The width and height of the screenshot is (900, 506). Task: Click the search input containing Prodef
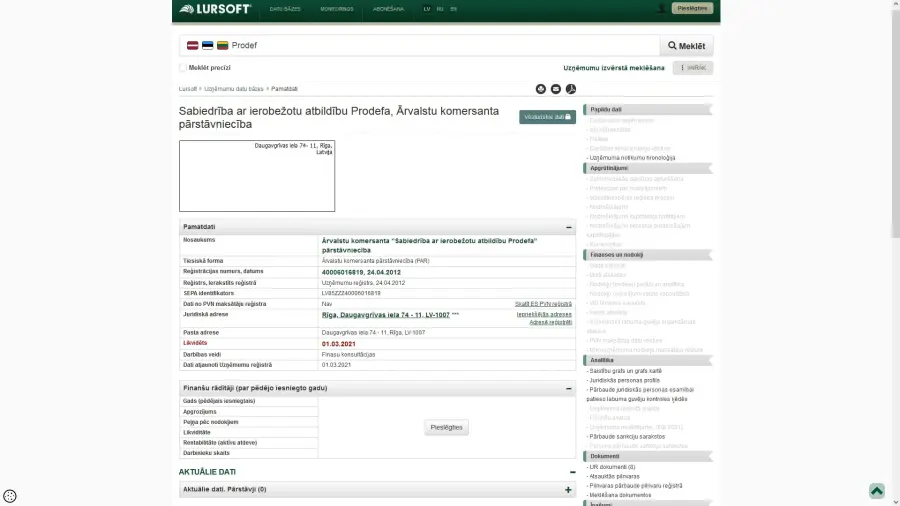click(x=419, y=45)
